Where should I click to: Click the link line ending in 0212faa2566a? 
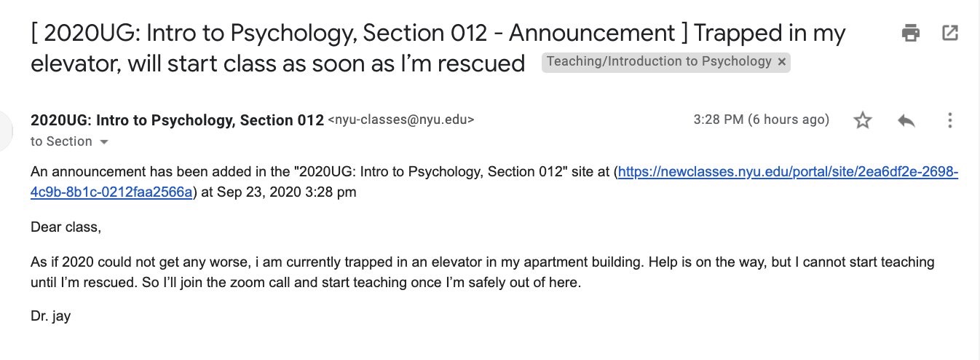pyautogui.click(x=111, y=192)
